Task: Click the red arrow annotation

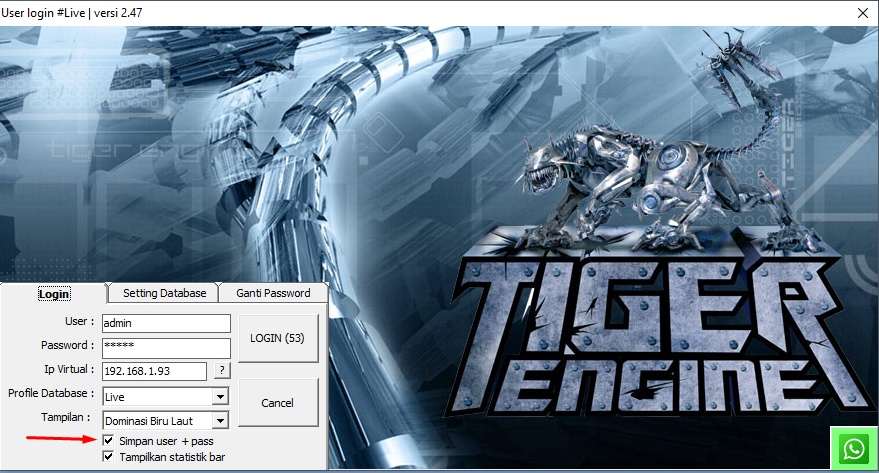Action: click(60, 438)
